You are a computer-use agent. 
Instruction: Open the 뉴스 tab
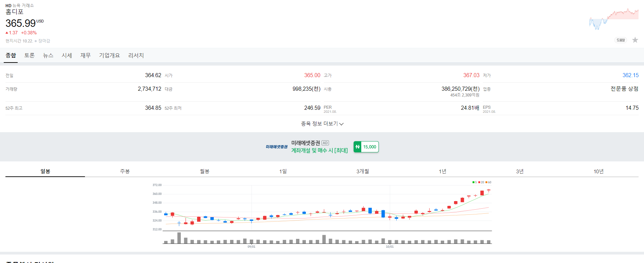point(48,55)
